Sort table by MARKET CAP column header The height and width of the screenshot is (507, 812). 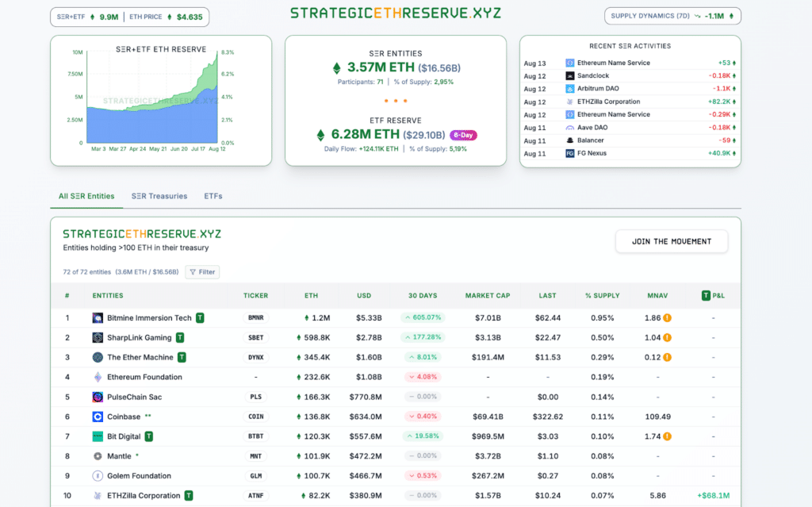coord(488,295)
